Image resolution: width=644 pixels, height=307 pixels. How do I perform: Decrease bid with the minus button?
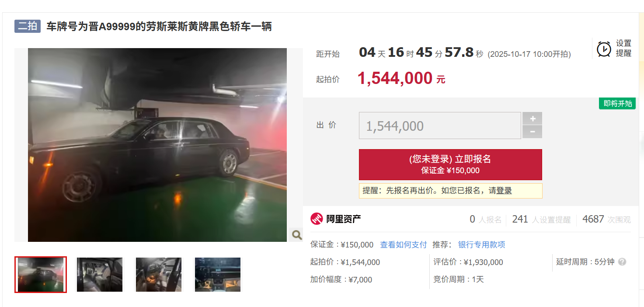coord(532,132)
